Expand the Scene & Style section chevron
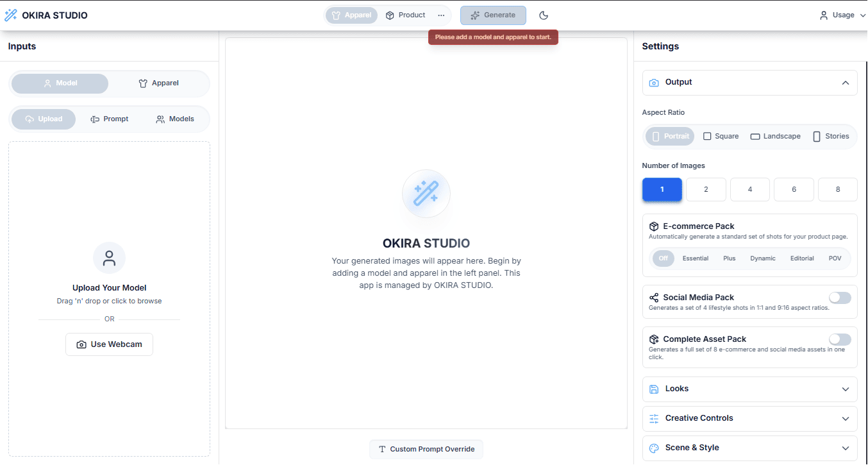Screen dimensions: 868x465 846,448
